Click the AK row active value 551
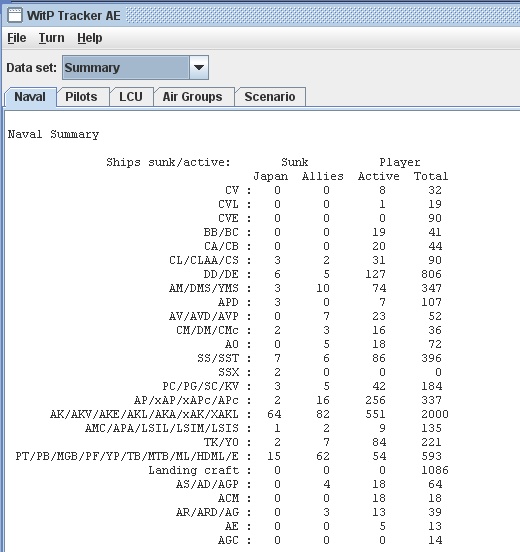520x552 pixels. point(376,414)
